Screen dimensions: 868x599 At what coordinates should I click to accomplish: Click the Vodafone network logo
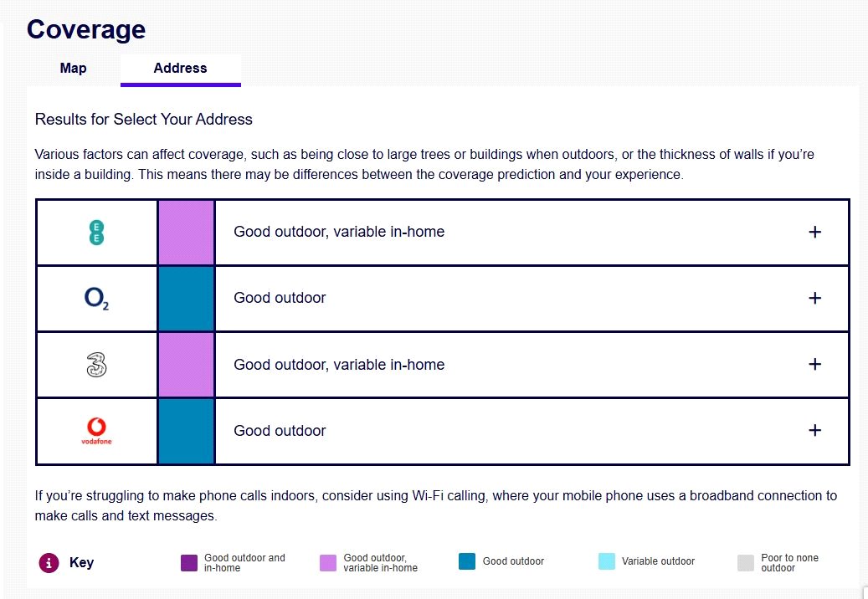click(x=97, y=431)
